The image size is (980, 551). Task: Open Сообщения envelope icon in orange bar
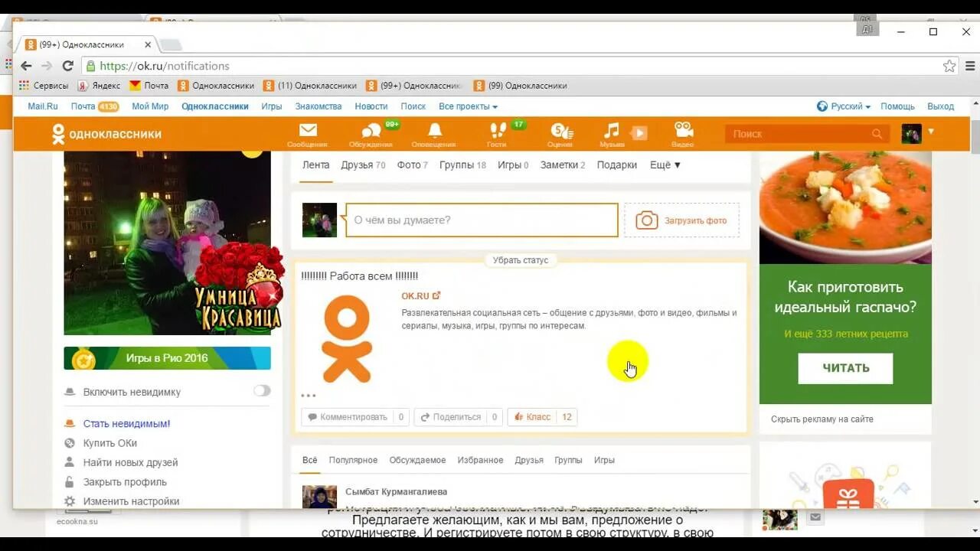[308, 131]
